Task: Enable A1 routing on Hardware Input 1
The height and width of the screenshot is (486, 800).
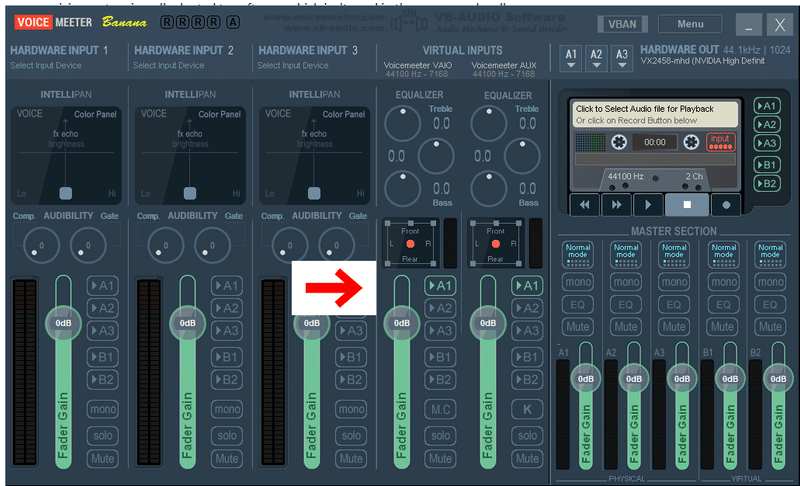Action: [103, 286]
